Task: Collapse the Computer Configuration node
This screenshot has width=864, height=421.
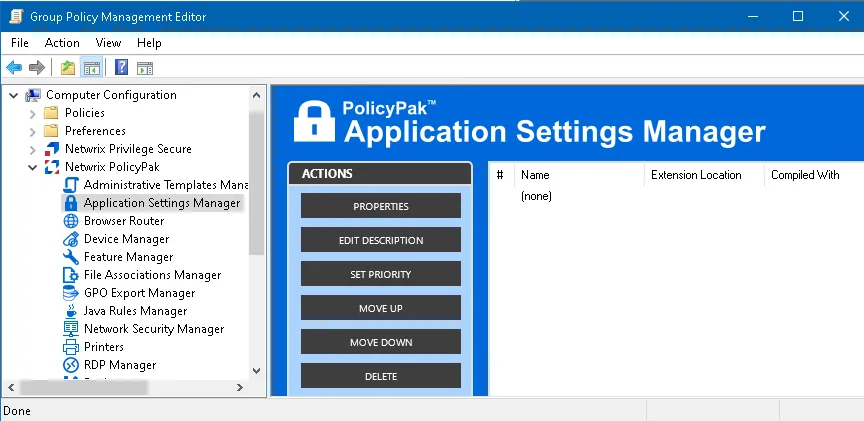Action: pos(14,95)
